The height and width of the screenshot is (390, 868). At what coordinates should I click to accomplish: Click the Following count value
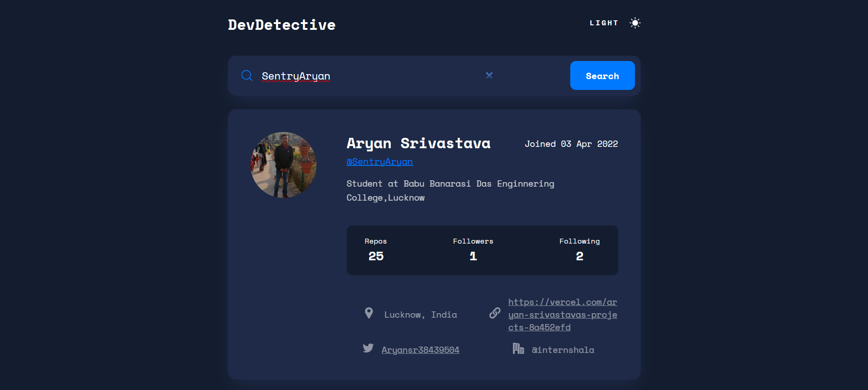click(x=579, y=256)
